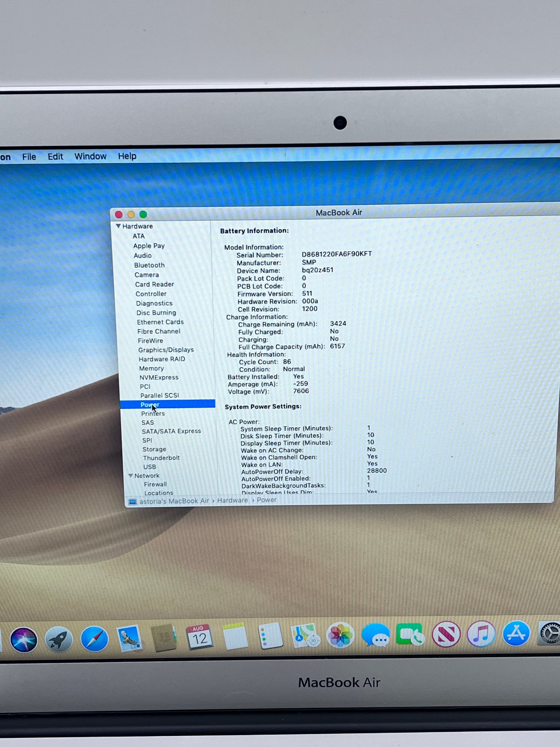Screen dimensions: 560x747
Task: Select Thunderbolt in the sidebar
Action: pos(161,458)
